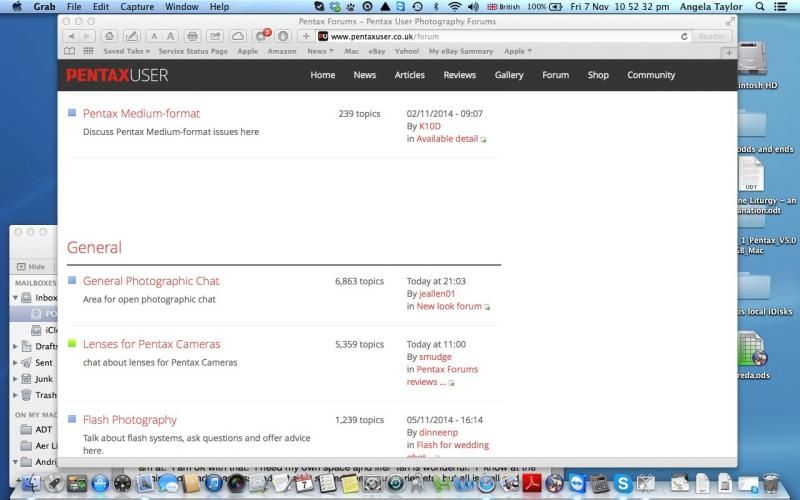Open the Flash Photography forum
This screenshot has width=800, height=500.
[130, 420]
